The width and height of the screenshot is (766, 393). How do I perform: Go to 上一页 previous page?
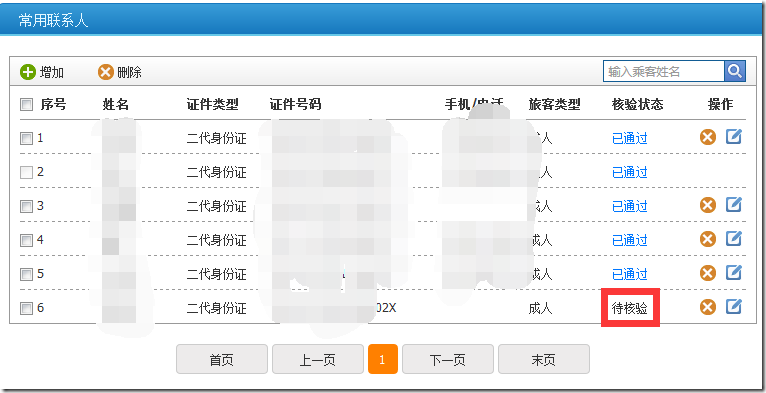point(318,359)
